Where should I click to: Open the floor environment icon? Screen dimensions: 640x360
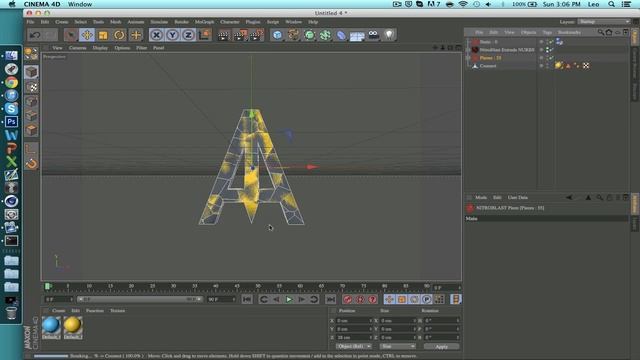(x=357, y=35)
